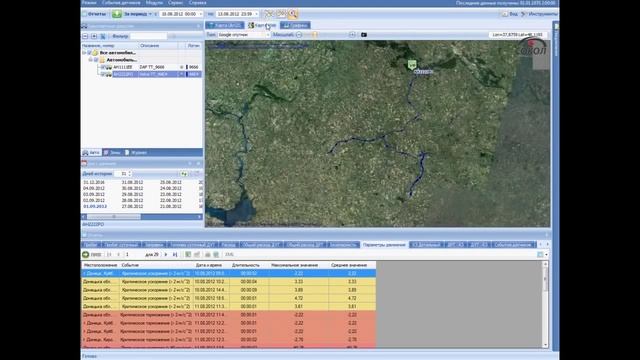This screenshot has width=640, height=360.
Task: Go to first report page icon
Action: (x=109, y=254)
